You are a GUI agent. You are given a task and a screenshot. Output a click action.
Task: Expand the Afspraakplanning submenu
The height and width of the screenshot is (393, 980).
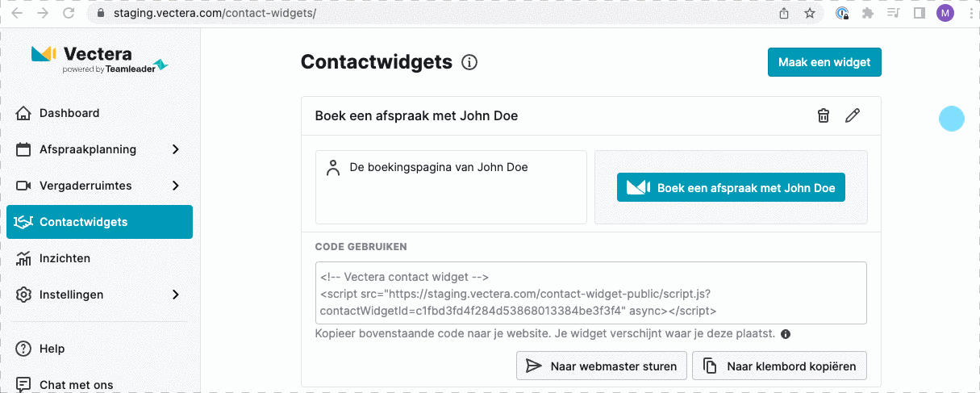pyautogui.click(x=176, y=149)
